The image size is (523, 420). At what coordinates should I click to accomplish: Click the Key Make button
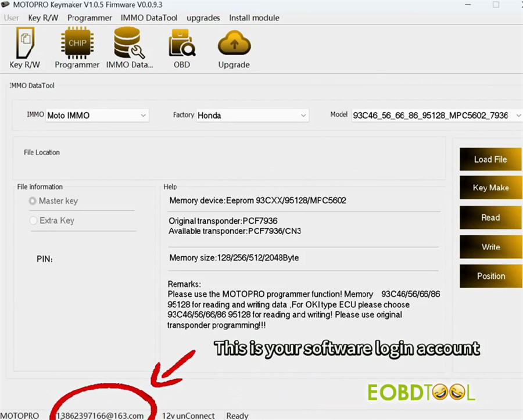(x=490, y=188)
